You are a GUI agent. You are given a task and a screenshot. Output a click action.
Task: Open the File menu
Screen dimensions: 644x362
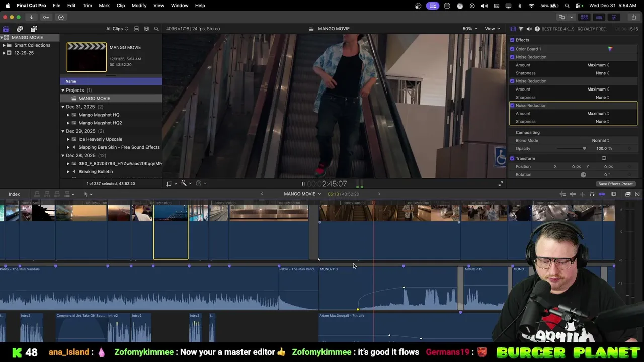(57, 6)
